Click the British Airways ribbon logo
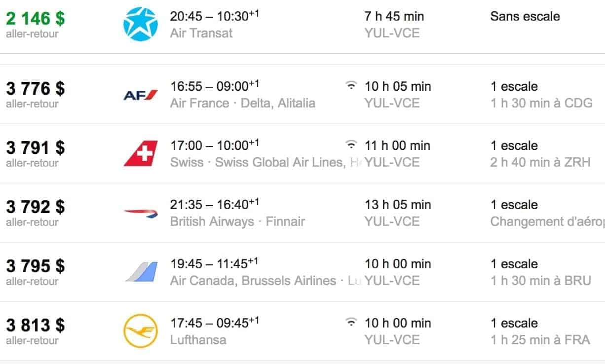605x364 pixels. [141, 213]
